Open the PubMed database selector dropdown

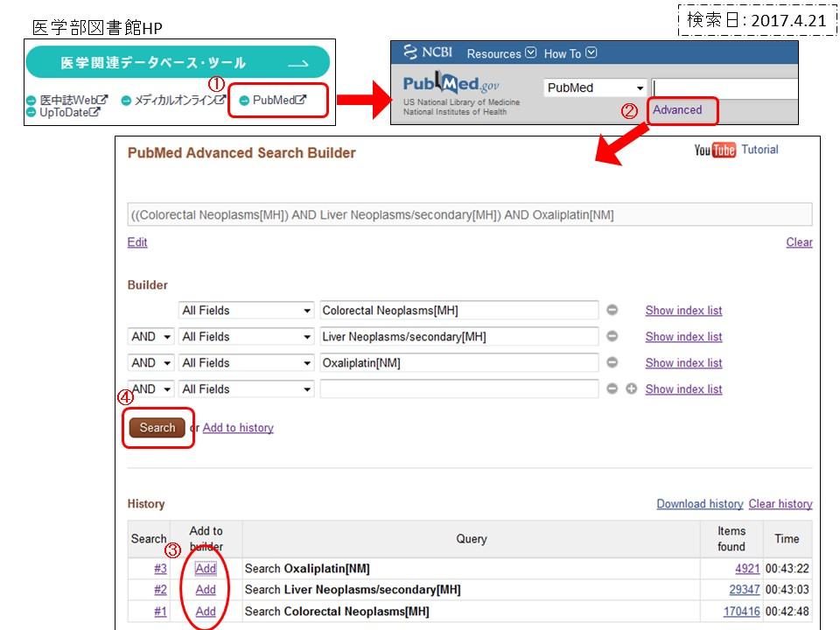[595, 87]
